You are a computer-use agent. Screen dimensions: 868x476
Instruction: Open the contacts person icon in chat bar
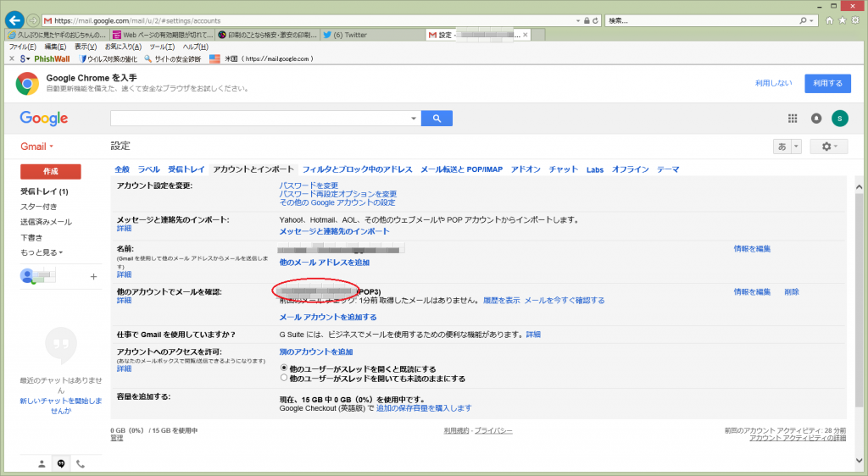pyautogui.click(x=42, y=464)
